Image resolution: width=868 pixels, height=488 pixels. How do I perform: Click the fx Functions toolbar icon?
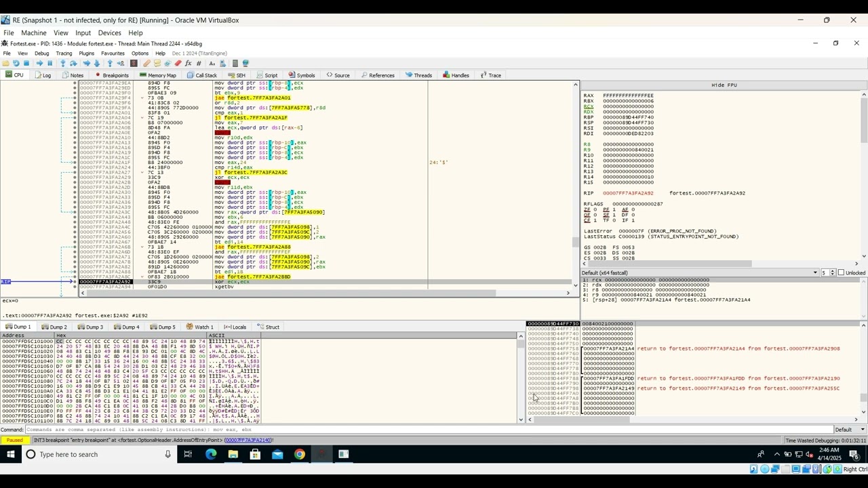pyautogui.click(x=188, y=63)
